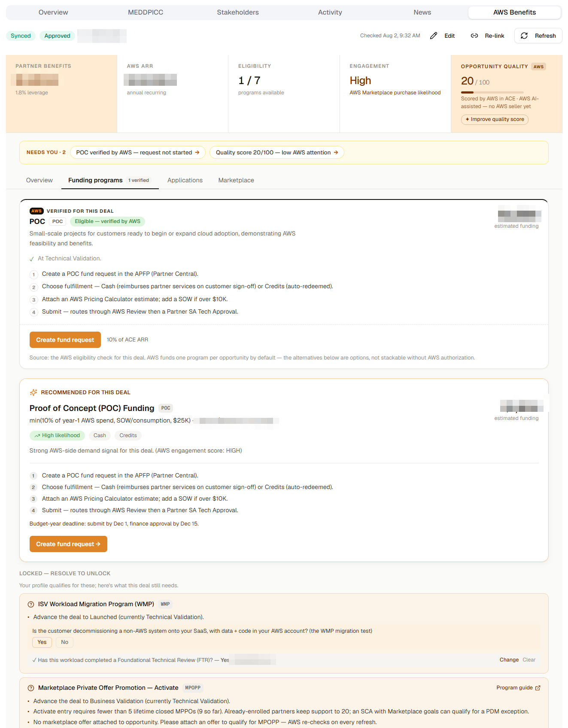Select the AWS Benefits tab
The image size is (568, 728).
pyautogui.click(x=514, y=12)
